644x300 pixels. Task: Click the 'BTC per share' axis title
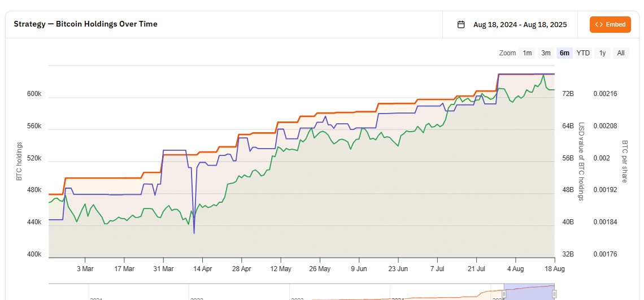pos(625,162)
